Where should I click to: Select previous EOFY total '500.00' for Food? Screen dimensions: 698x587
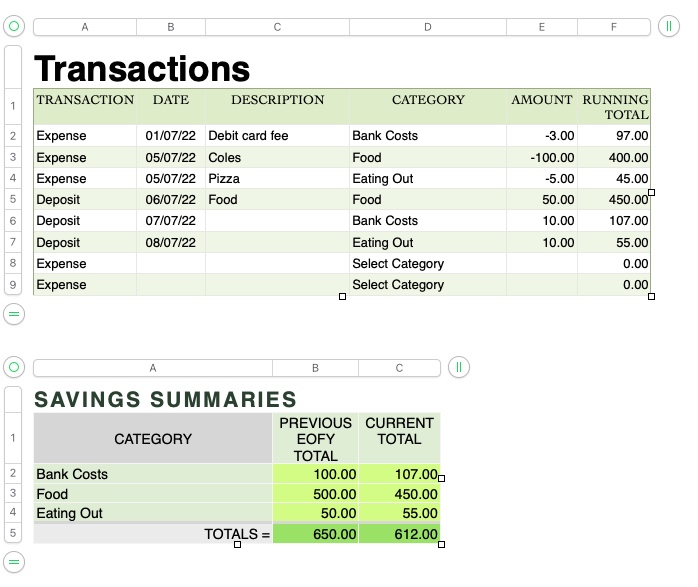coord(315,494)
